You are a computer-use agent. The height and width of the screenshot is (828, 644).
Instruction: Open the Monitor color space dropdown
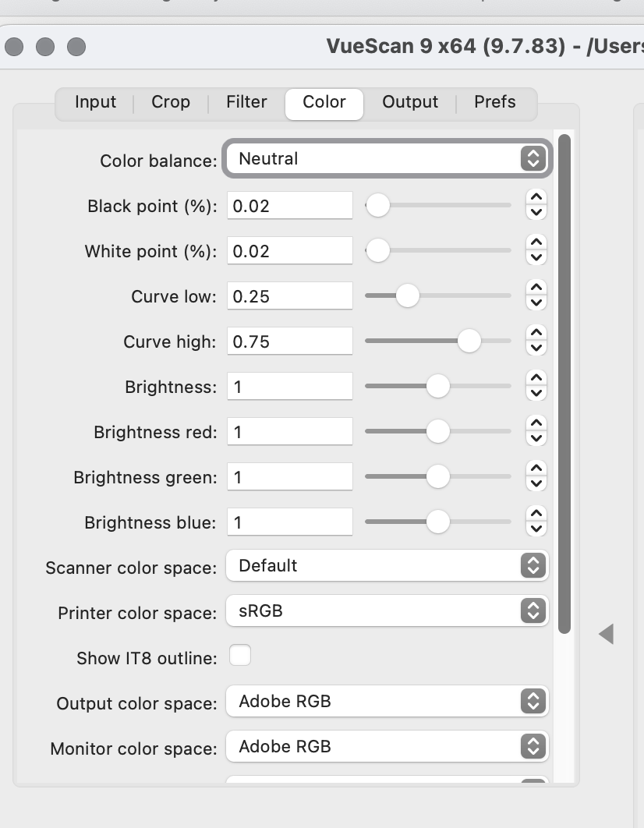[387, 747]
